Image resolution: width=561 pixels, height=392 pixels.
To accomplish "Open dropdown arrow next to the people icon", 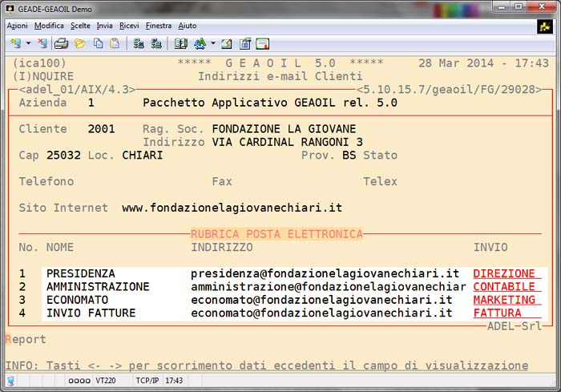I will (212, 43).
